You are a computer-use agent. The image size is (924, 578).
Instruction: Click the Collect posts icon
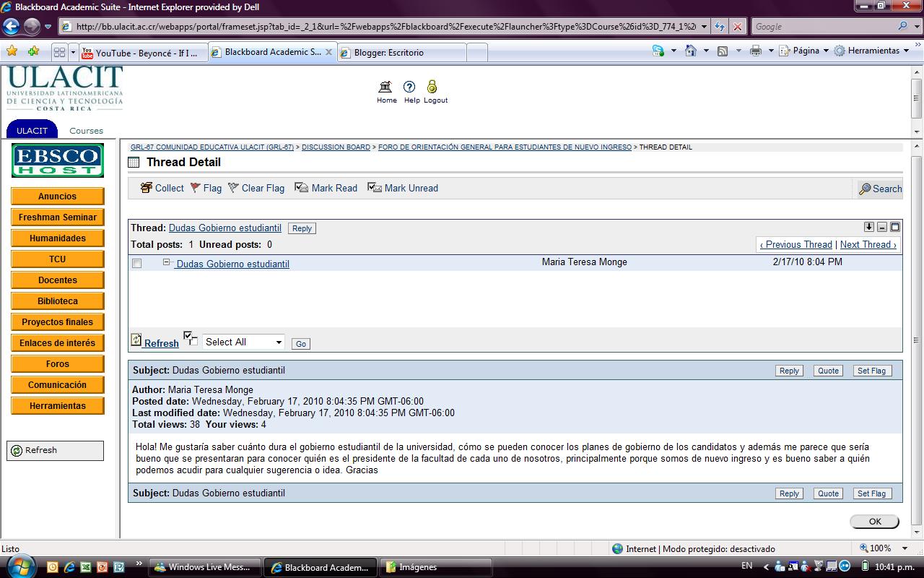[x=147, y=188]
